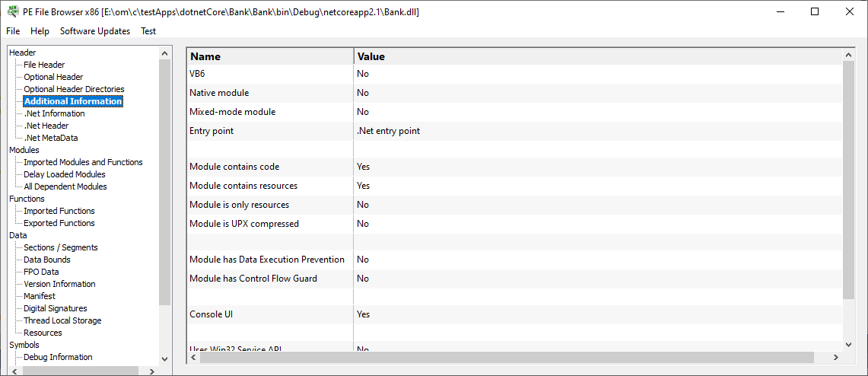Select Optional Header Directories tree node

(x=75, y=89)
